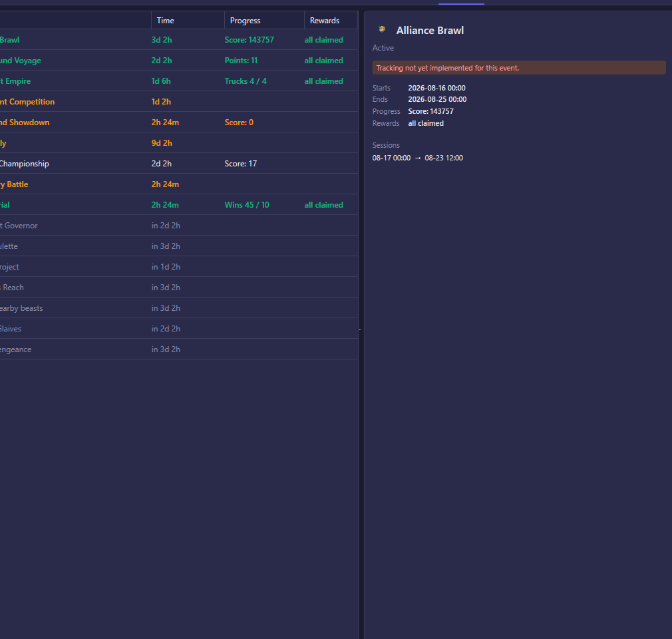Click the start date 2026-08-16 00:00
672x639 pixels.
pos(436,87)
